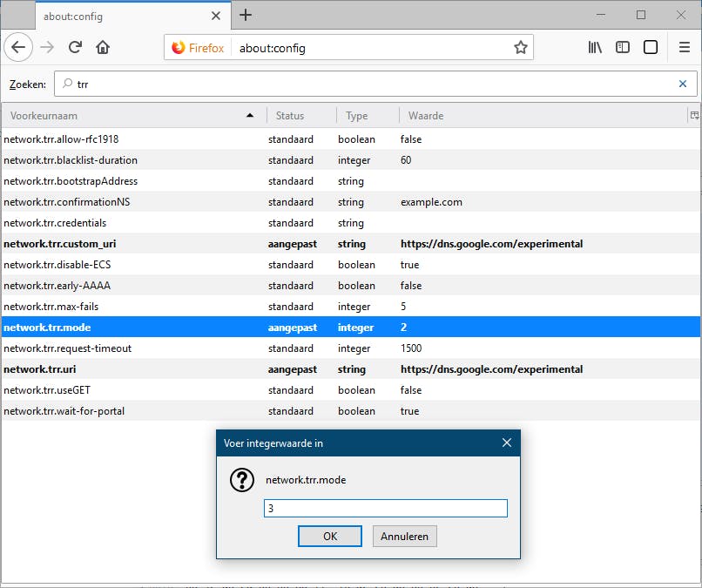This screenshot has height=588, width=702.
Task: Click the forward navigation arrow
Action: coord(47,47)
